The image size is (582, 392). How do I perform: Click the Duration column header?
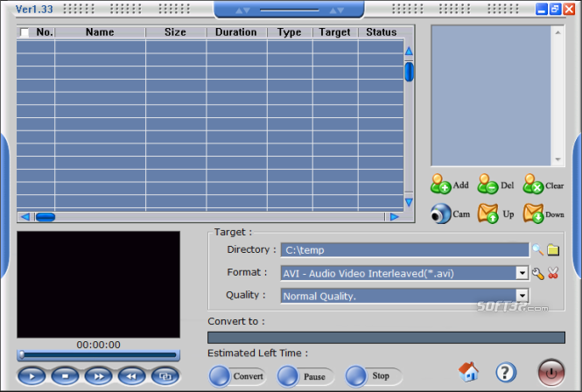(x=236, y=32)
